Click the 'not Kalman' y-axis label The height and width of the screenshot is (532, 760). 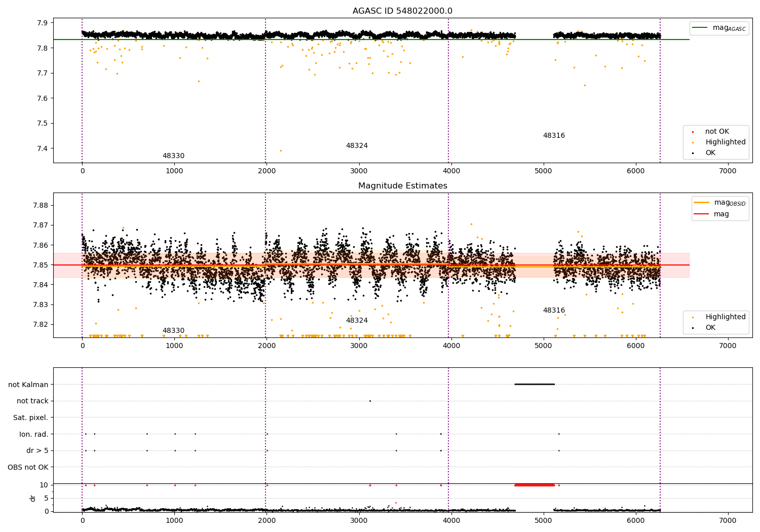tap(28, 385)
